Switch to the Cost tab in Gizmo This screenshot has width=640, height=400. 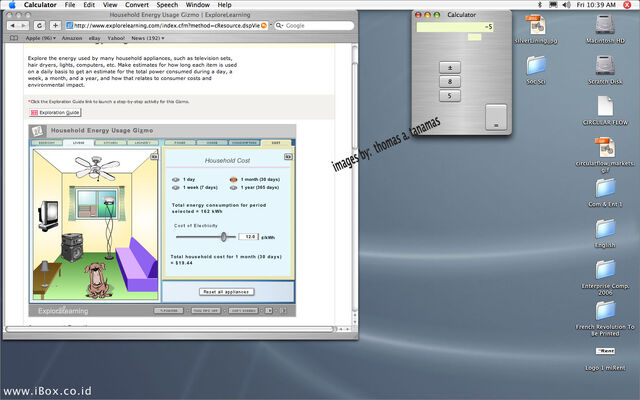coord(276,143)
